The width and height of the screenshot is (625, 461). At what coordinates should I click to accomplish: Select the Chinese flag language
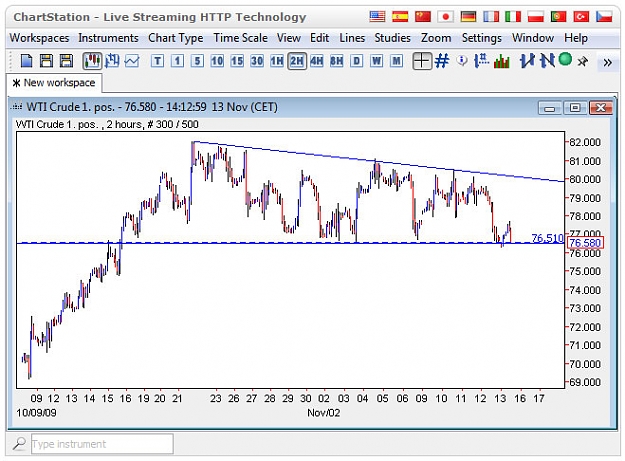pos(423,17)
